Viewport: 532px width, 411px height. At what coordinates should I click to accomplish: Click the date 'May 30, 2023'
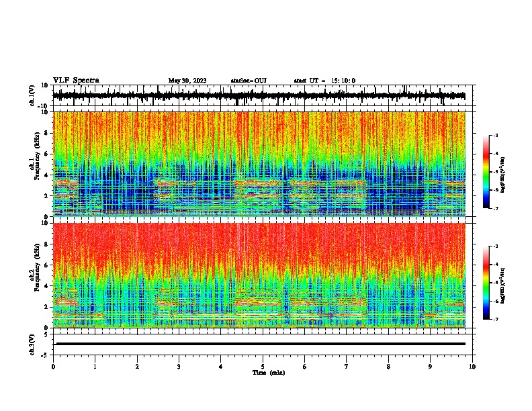(187, 81)
